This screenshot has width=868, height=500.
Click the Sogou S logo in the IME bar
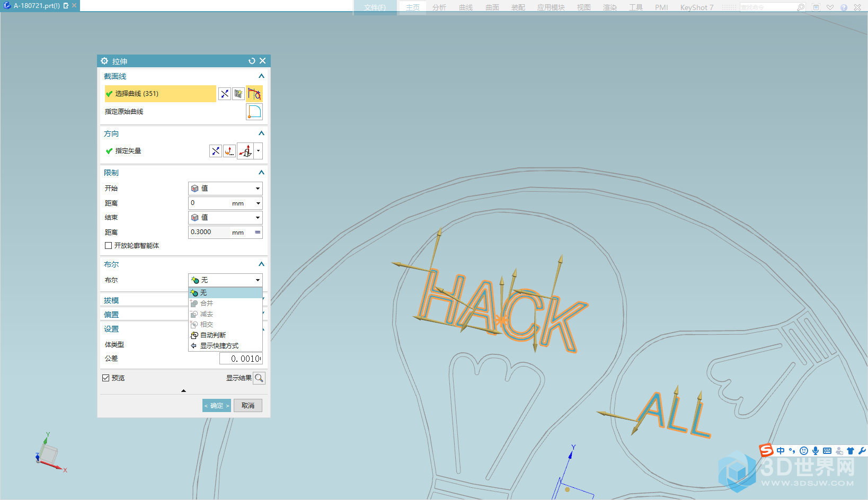(766, 450)
